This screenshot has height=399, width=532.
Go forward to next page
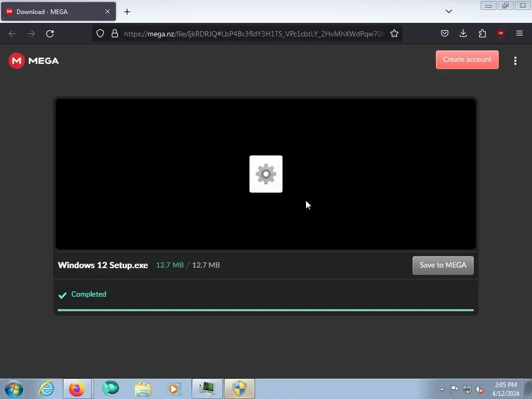pyautogui.click(x=31, y=34)
